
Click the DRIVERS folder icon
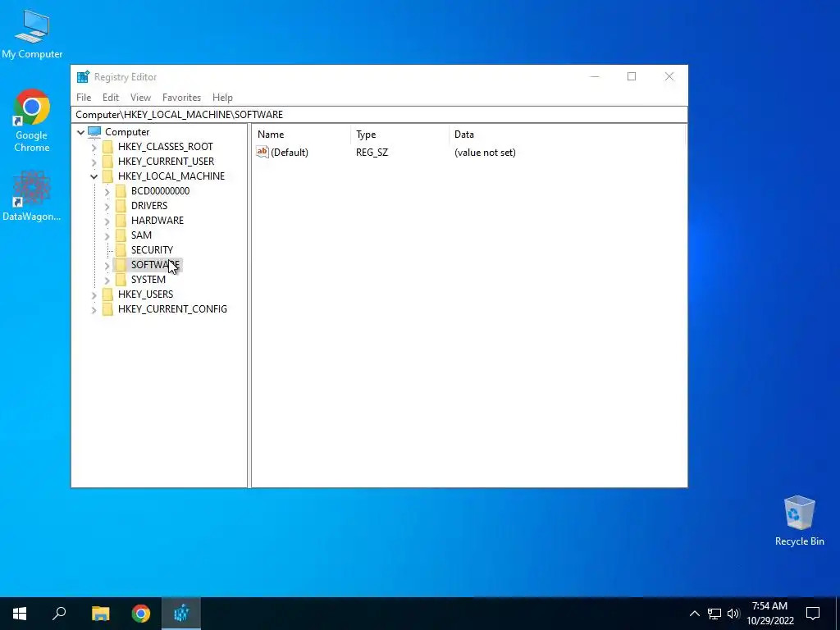[121, 206]
